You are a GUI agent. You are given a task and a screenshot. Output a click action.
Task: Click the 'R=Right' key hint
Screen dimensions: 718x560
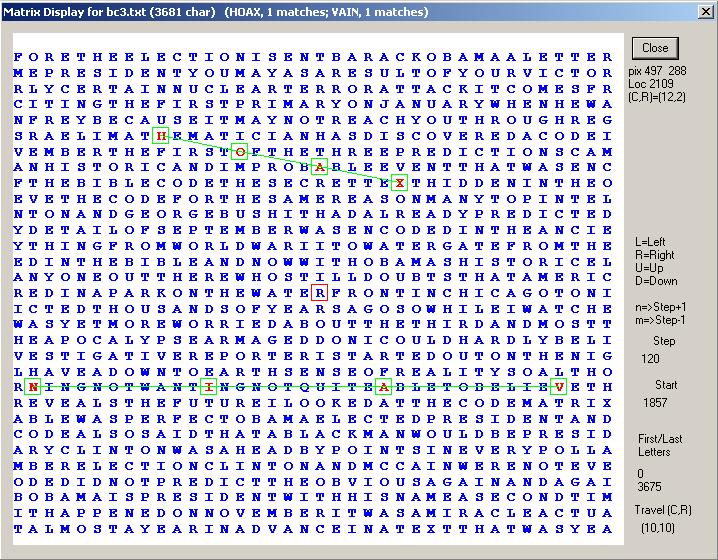tap(655, 255)
